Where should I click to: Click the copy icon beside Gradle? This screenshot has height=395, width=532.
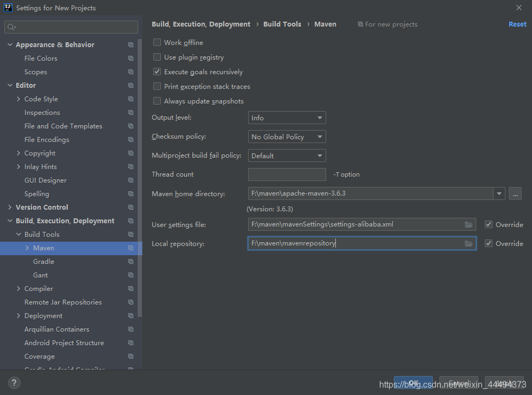[x=131, y=262]
